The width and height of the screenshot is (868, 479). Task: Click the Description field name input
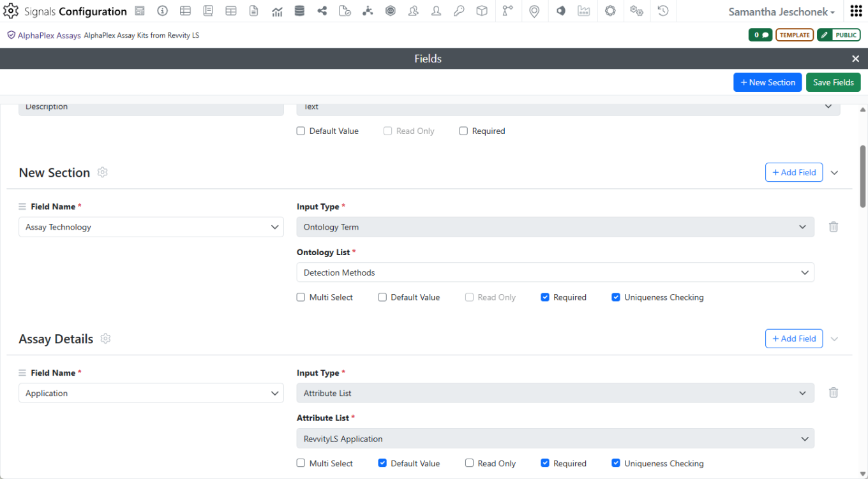pos(151,108)
